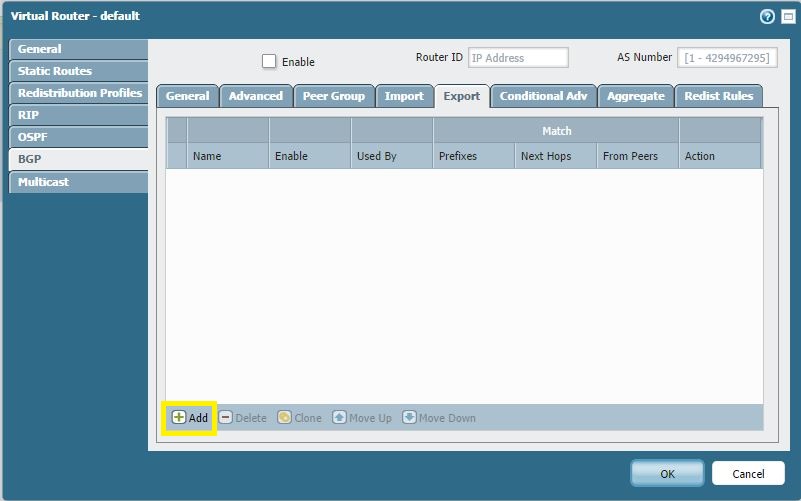Click the Move Down button
This screenshot has height=501, width=801.
click(439, 418)
